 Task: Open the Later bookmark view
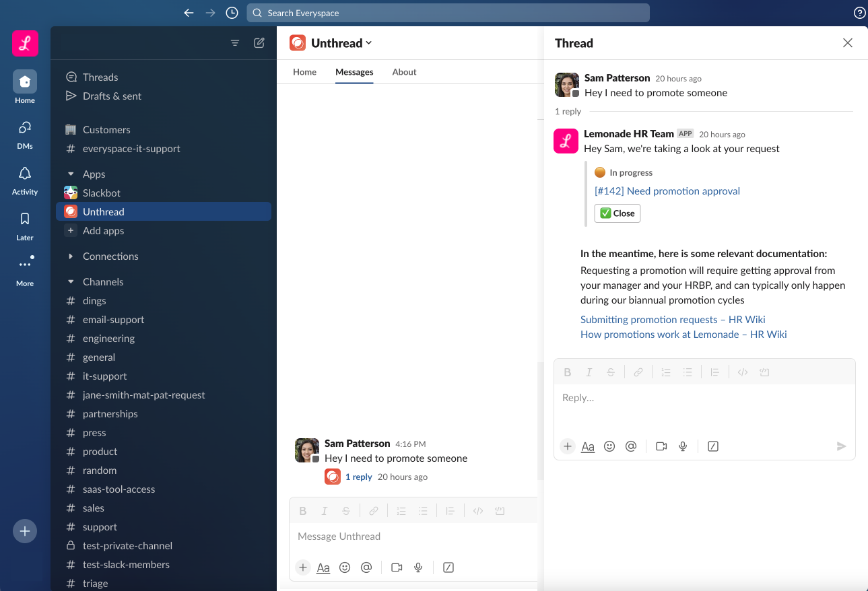tap(25, 225)
